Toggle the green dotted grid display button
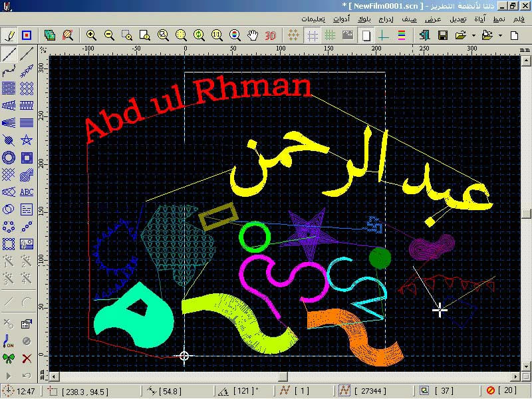Screen dimensions: 532x399 pos(329,35)
